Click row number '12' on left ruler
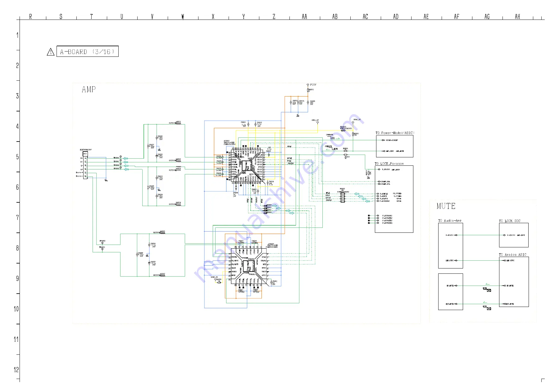This screenshot has height=392, width=555. (x=16, y=370)
